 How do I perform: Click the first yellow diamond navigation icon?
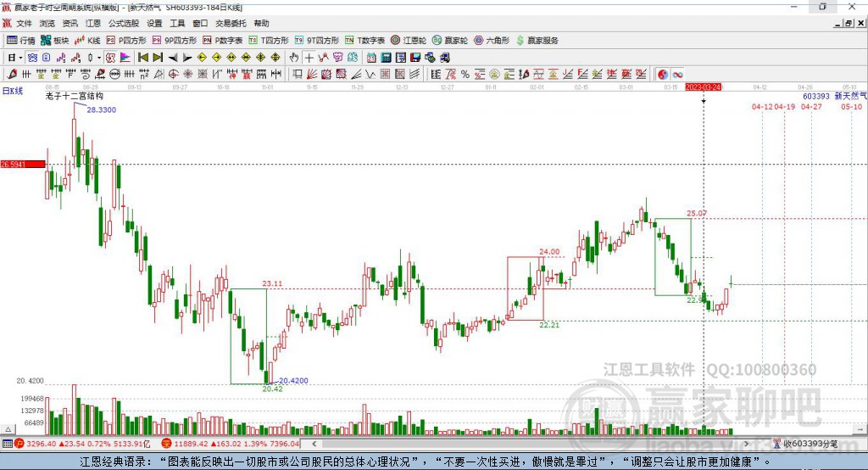(202, 58)
